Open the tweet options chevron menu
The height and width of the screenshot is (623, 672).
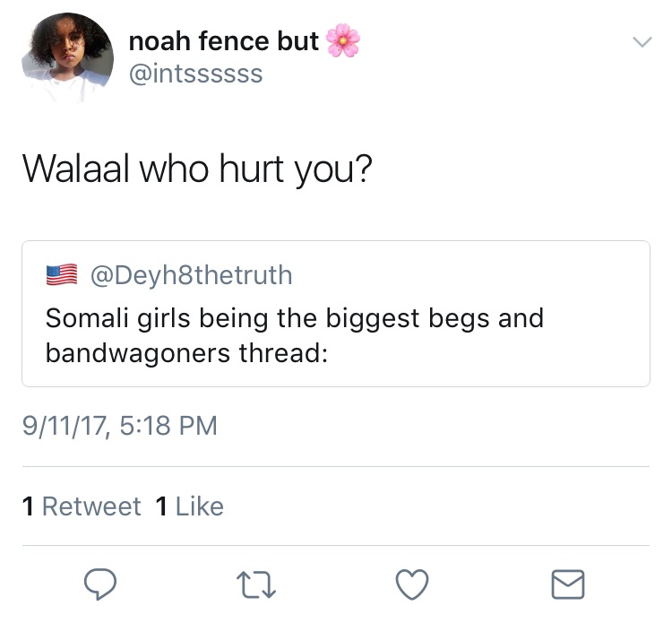tap(642, 41)
